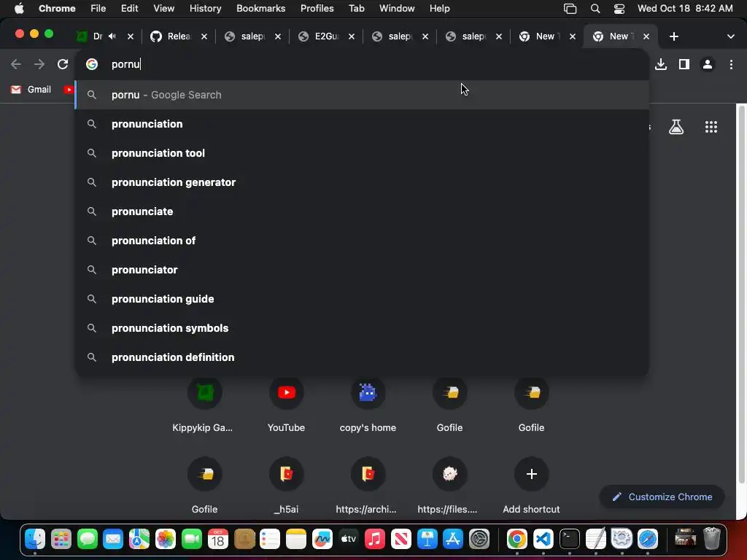Open the Help menu

pos(439,9)
